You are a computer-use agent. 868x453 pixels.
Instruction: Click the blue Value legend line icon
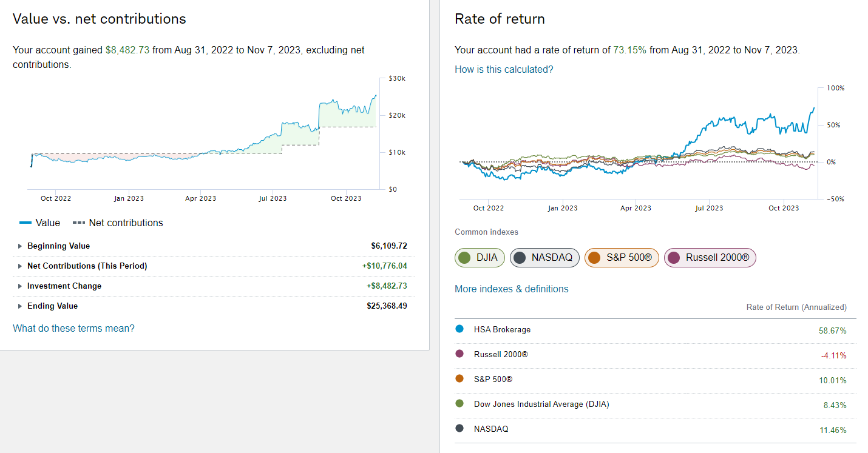pos(25,223)
